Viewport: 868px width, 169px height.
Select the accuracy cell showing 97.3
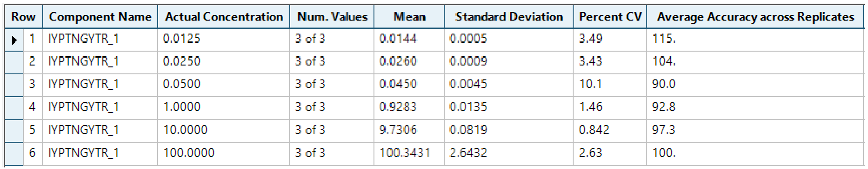coord(756,131)
